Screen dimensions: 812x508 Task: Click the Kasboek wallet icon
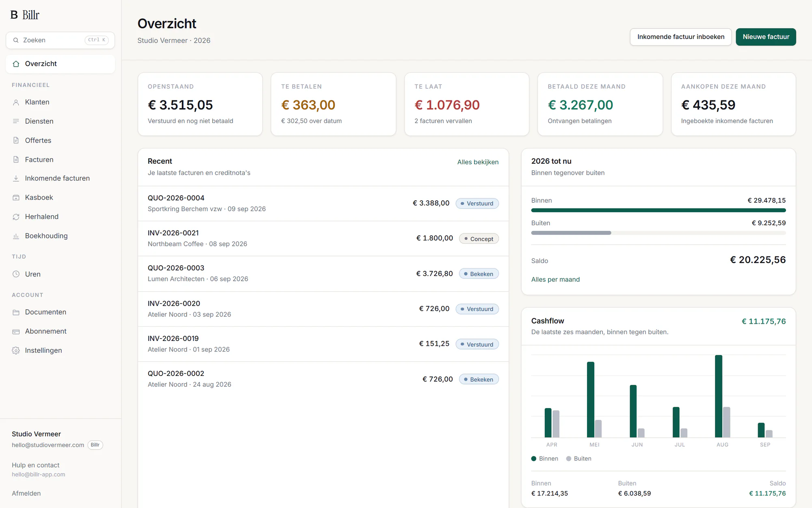16,198
